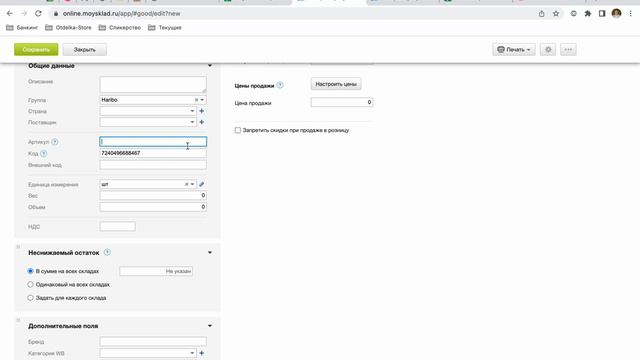Toggle the browser side panel icon
Image resolution: width=640 pixels, height=360 pixels.
point(602,13)
